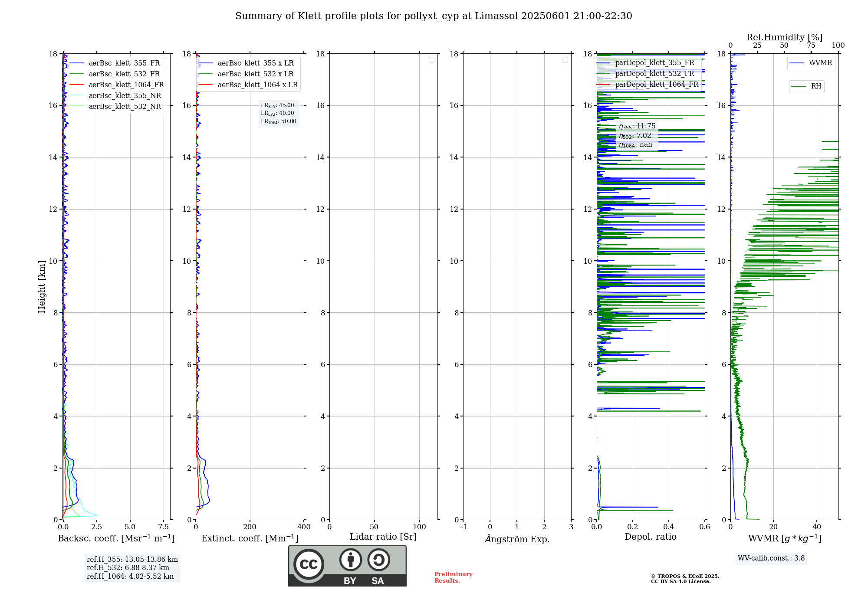
Task: Click the Height [km] y-axis label
Action: pyautogui.click(x=42, y=287)
